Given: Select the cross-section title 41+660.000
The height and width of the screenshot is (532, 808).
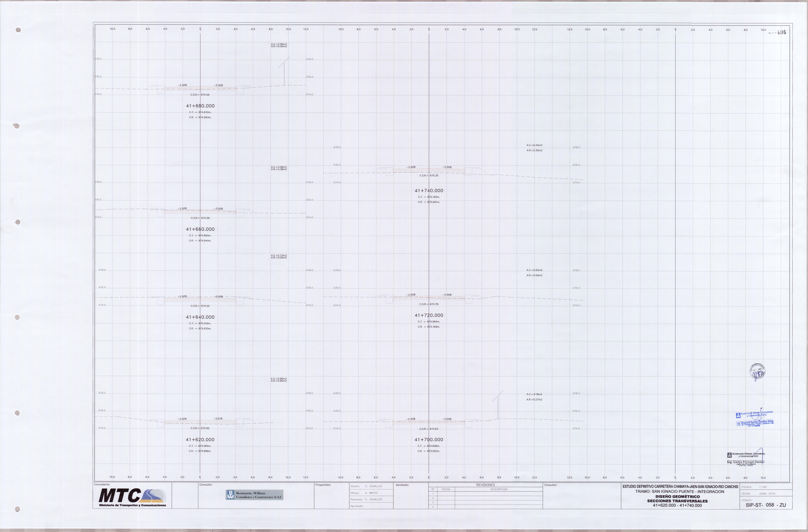Looking at the screenshot, I should pos(200,229).
